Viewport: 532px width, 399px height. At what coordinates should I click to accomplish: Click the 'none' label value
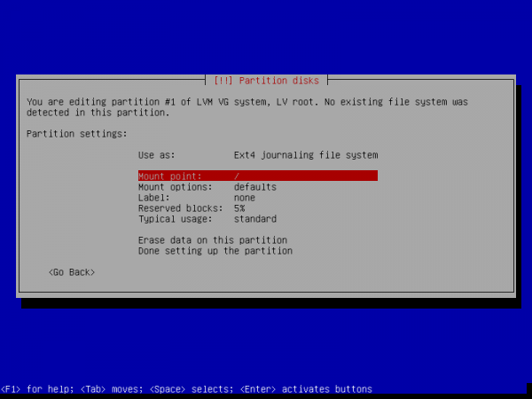(x=245, y=198)
